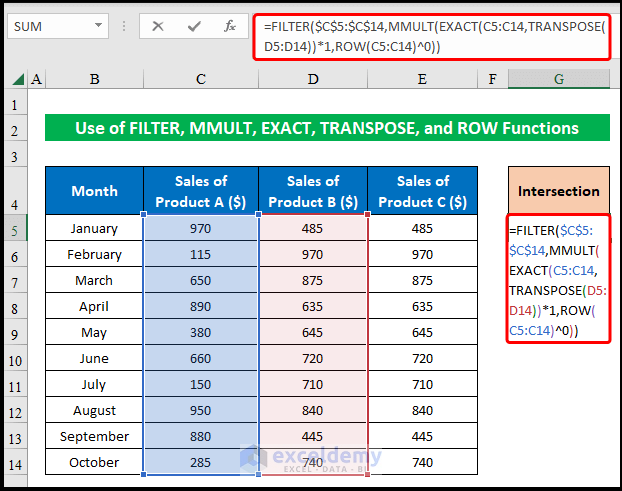This screenshot has height=491, width=622.
Task: Open the Insert Function fx dialog
Action: pyautogui.click(x=229, y=26)
